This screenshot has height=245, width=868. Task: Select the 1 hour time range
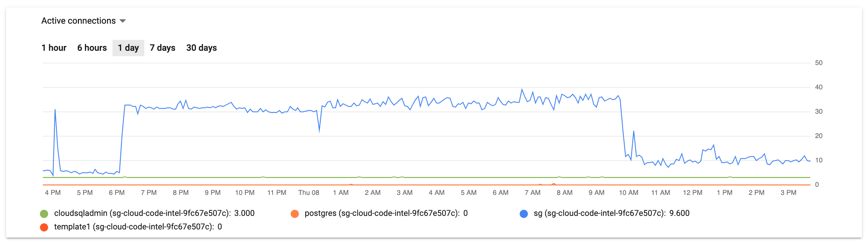click(x=54, y=48)
